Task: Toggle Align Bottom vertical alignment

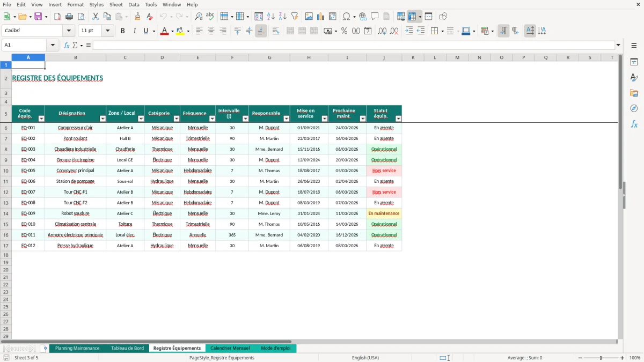Action: (261, 31)
